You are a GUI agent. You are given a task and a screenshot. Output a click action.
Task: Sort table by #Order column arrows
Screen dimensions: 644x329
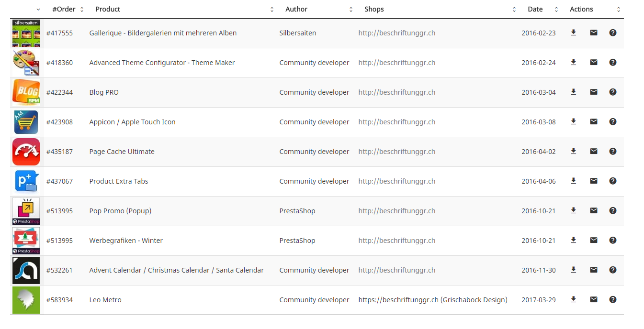tap(82, 10)
